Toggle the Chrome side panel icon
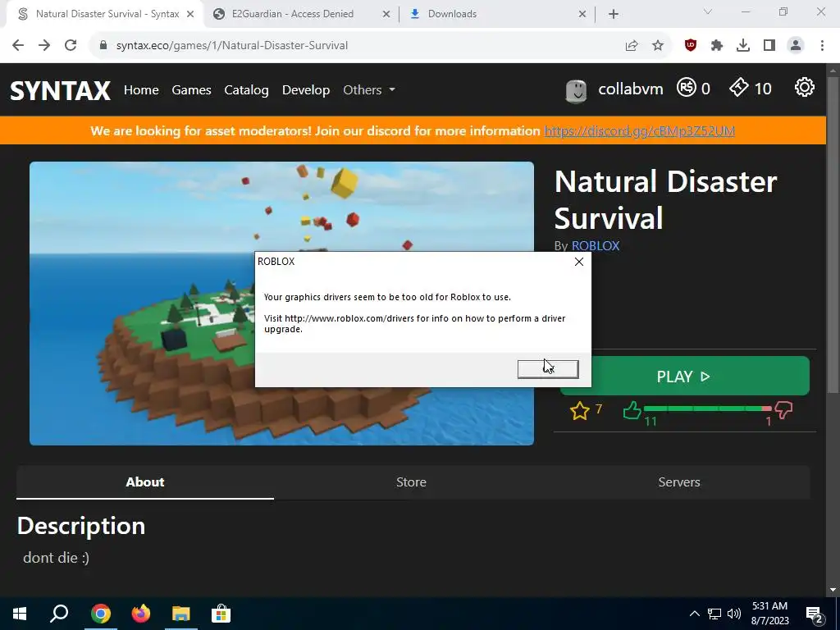The image size is (840, 630). pyautogui.click(x=769, y=46)
